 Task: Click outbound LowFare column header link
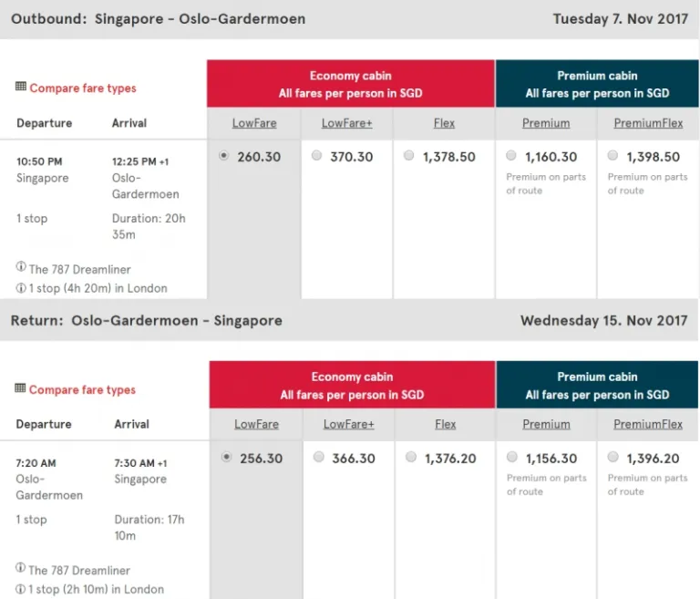[254, 123]
